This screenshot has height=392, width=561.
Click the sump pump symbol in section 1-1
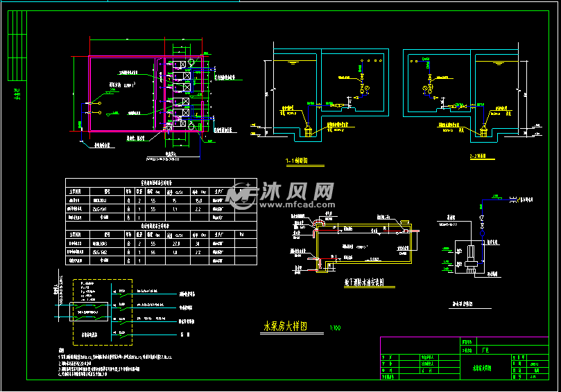pos(309,131)
